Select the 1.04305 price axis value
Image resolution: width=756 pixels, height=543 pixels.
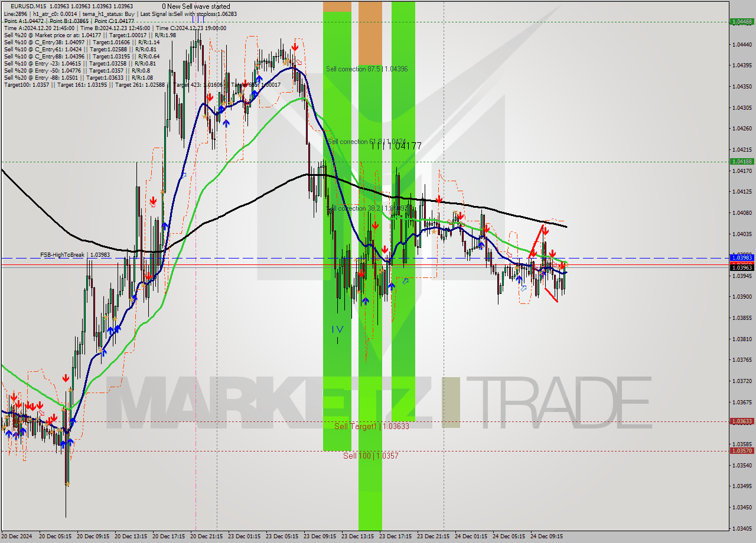click(x=742, y=107)
